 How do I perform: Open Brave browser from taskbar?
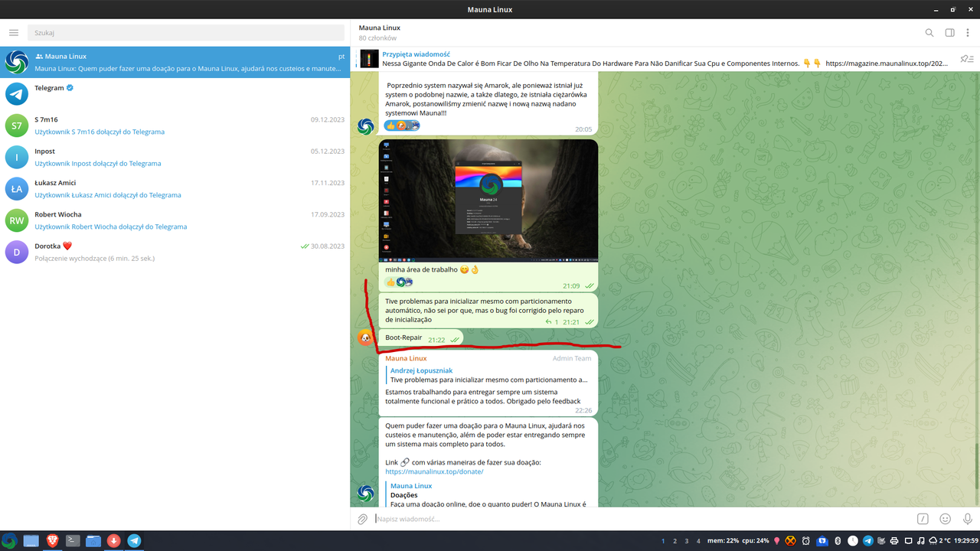[x=52, y=541]
